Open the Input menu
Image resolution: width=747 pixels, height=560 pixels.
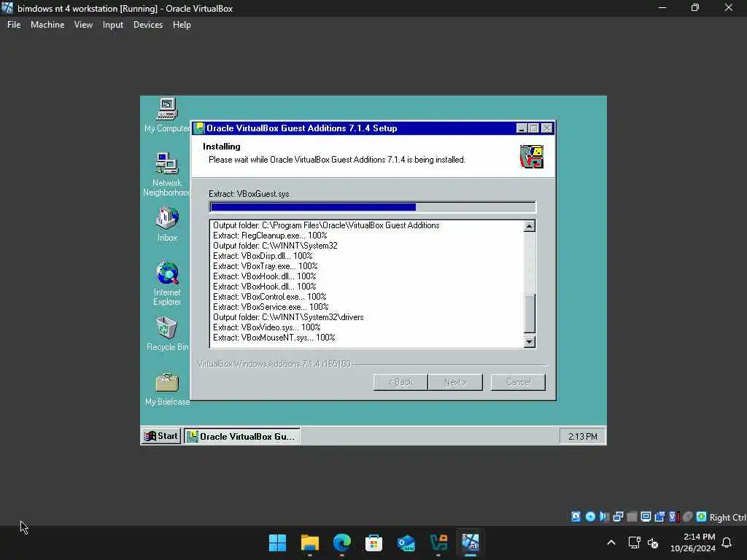(113, 25)
